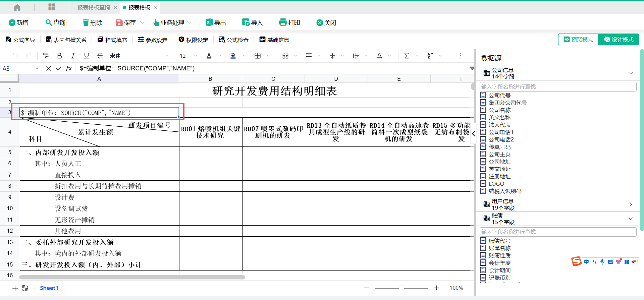This screenshot has width=644, height=300.
Task: Click the merge cells icon
Action: pyautogui.click(x=285, y=56)
